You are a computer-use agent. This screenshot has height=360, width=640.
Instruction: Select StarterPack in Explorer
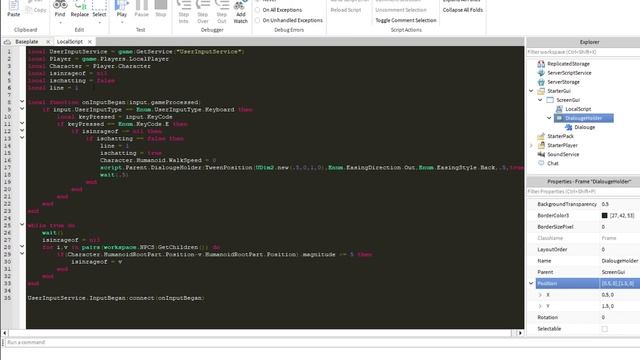[560, 136]
